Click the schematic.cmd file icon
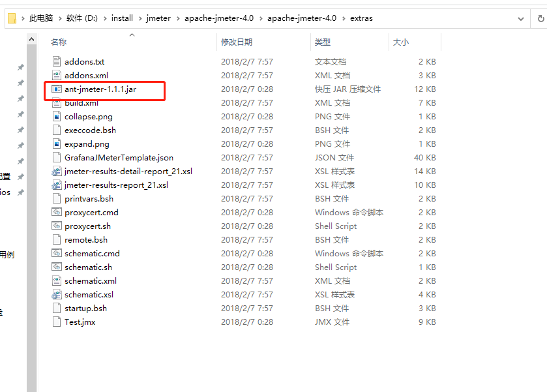The height and width of the screenshot is (392, 547). click(57, 253)
